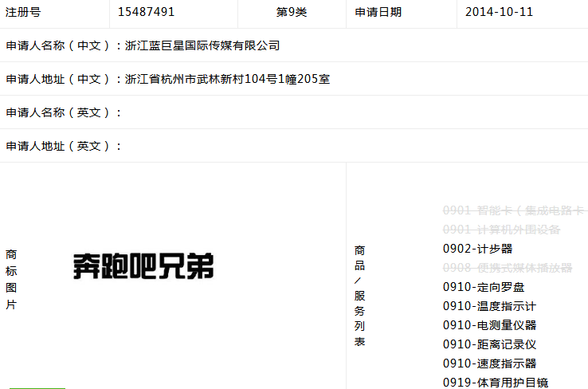Select struck-through item 0908-便携式媒体播放器

tap(508, 268)
